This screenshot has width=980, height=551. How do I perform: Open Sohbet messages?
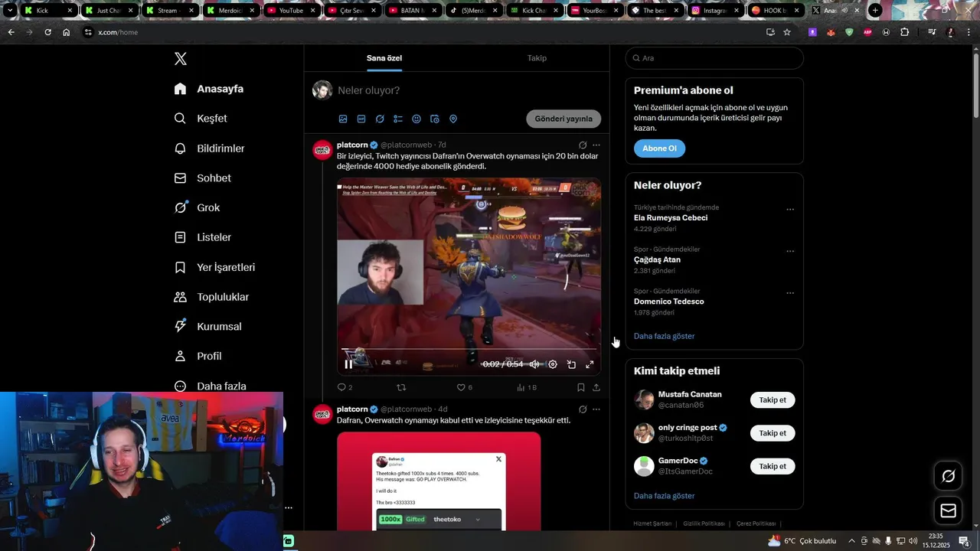tap(202, 178)
